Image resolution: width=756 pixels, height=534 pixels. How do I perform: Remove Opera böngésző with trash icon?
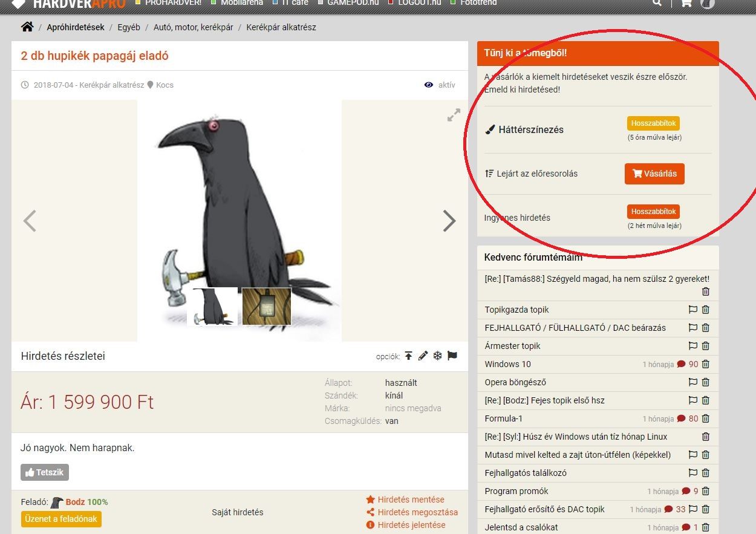point(705,382)
